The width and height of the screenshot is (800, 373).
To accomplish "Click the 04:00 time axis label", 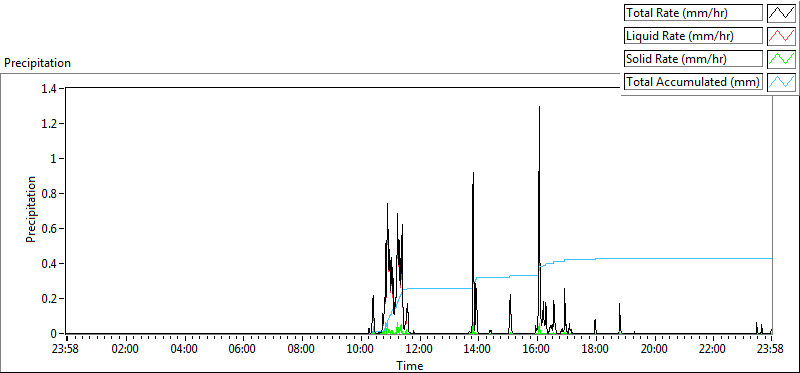I will (184, 349).
